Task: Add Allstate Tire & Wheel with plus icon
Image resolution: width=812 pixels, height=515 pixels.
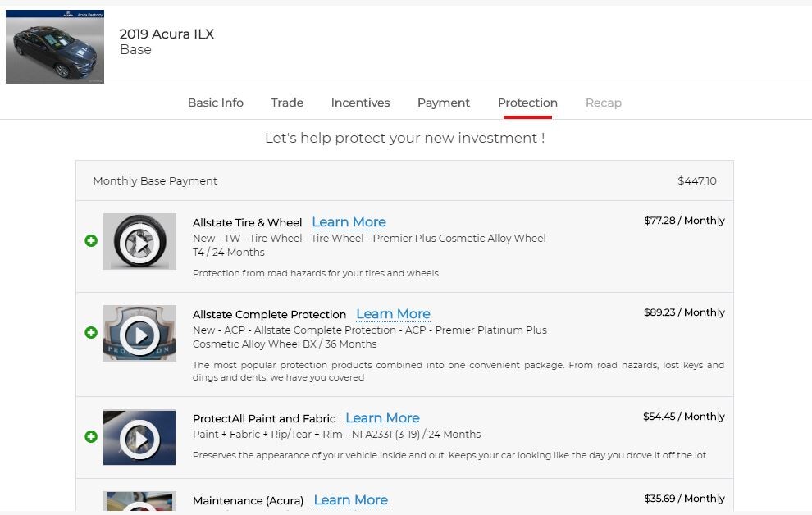Action: (91, 240)
